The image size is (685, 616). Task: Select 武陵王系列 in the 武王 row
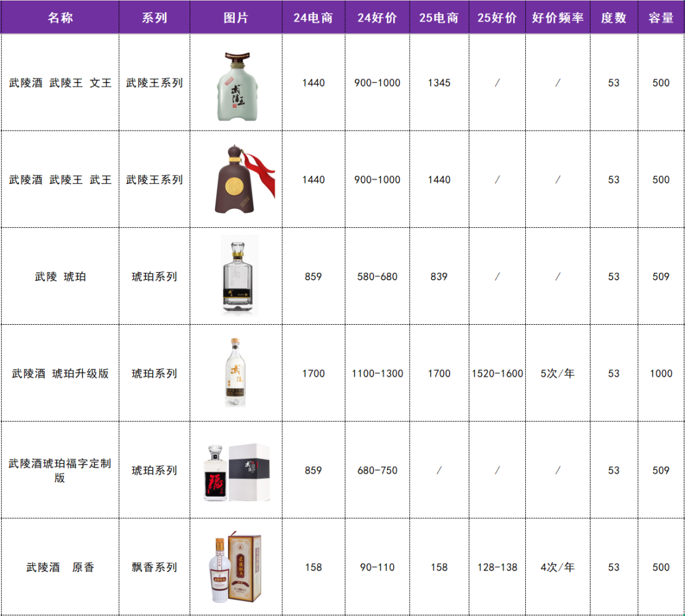(x=154, y=180)
